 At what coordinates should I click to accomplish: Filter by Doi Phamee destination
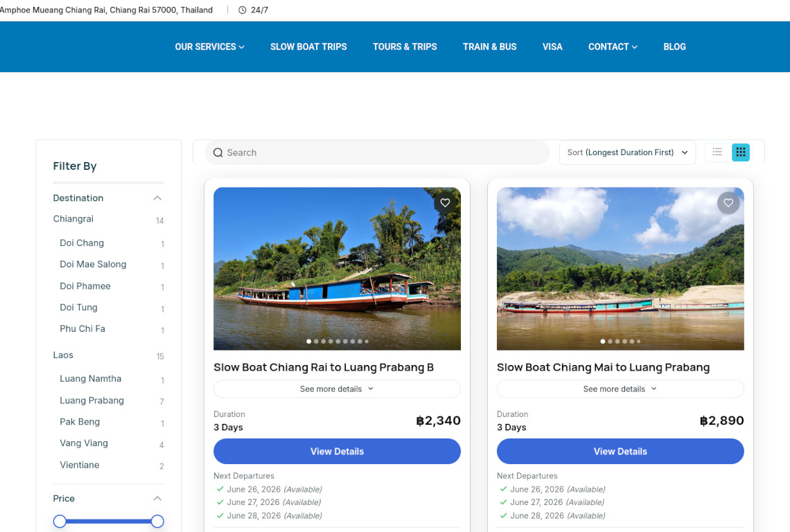(x=85, y=286)
